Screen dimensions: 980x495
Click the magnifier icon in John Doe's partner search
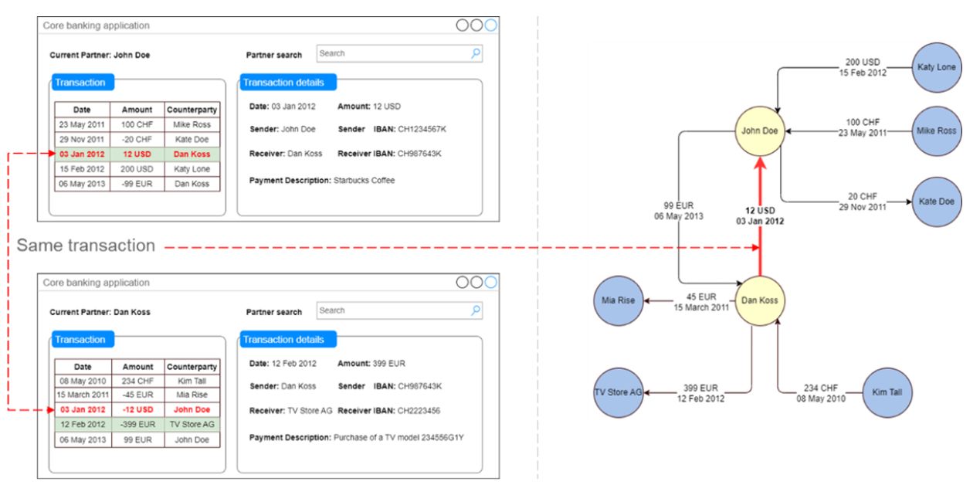[476, 53]
